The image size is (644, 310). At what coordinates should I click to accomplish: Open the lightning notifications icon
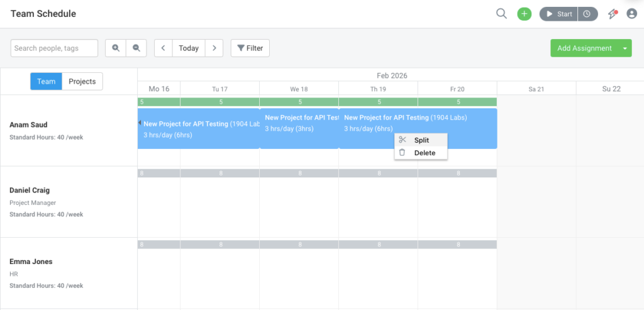click(x=613, y=14)
